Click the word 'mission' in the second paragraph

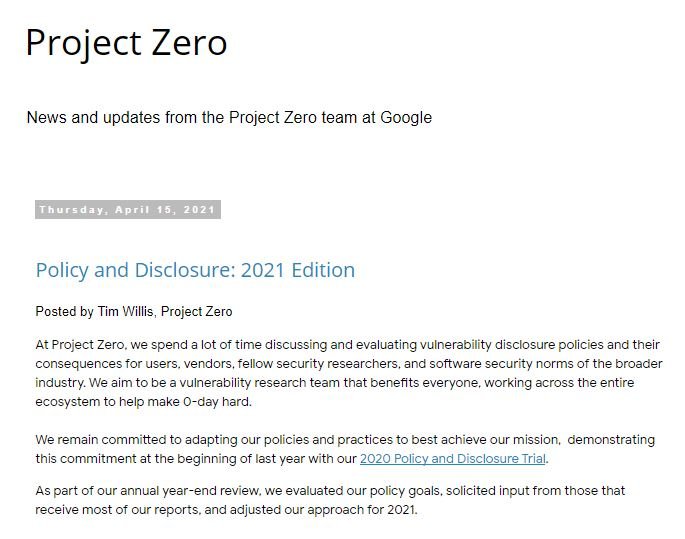click(x=536, y=439)
